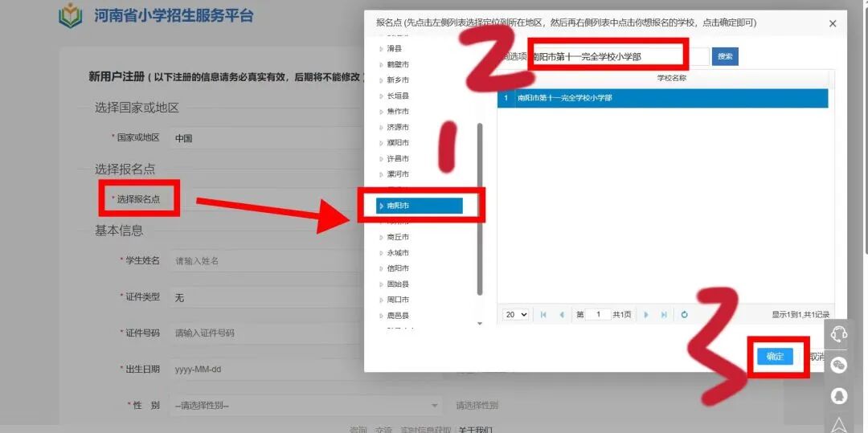Click the school name search field
The height and width of the screenshot is (433, 868).
click(x=618, y=56)
